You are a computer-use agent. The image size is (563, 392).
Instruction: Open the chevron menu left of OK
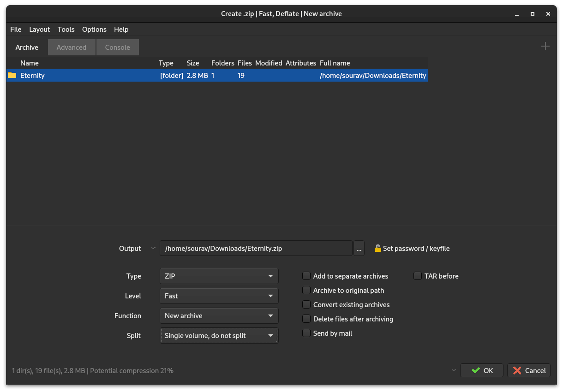pos(454,370)
